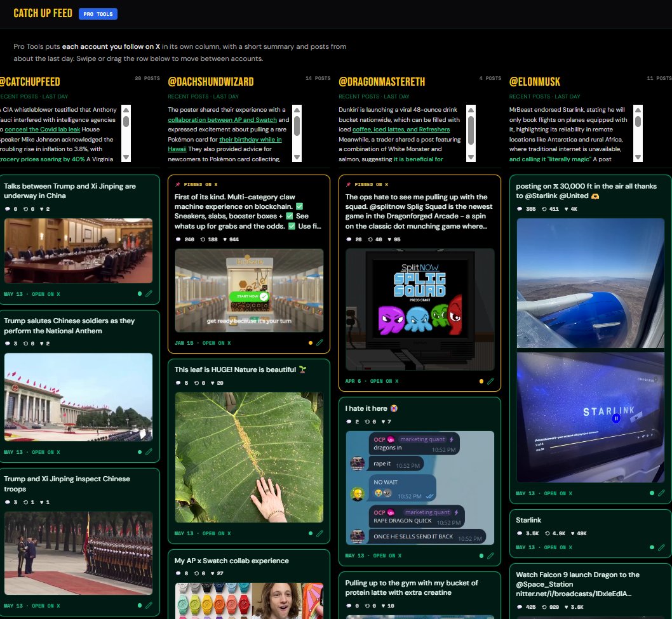Click green status dot on 'Starlink' post
The image size is (672, 619).
click(x=652, y=547)
